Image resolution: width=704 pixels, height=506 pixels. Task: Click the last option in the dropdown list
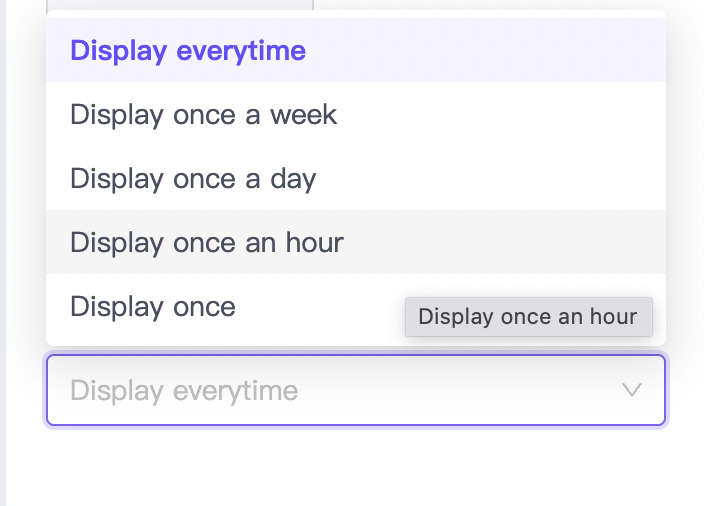[x=153, y=306]
